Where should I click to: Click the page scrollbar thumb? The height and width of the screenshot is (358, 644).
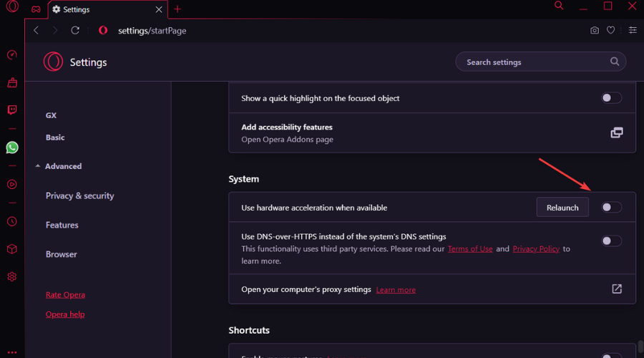pos(640,346)
